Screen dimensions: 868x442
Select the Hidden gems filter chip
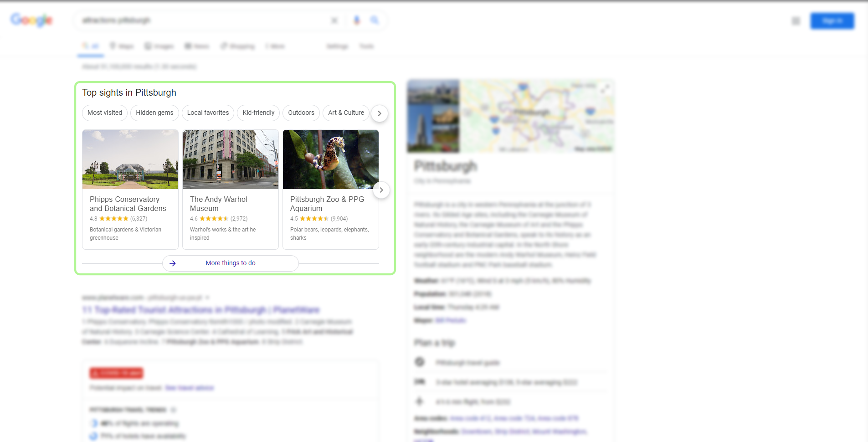[154, 113]
